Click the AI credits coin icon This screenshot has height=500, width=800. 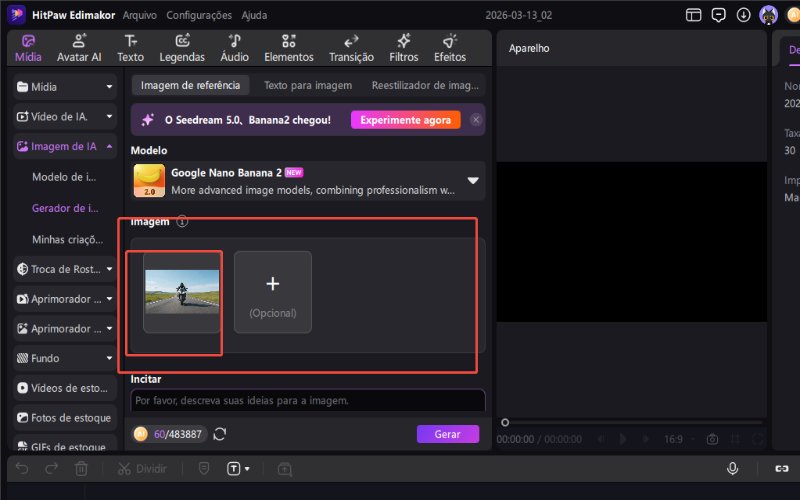coord(141,434)
